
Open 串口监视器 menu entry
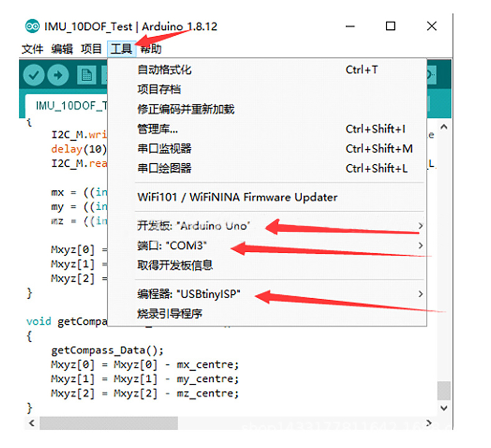pos(267,149)
